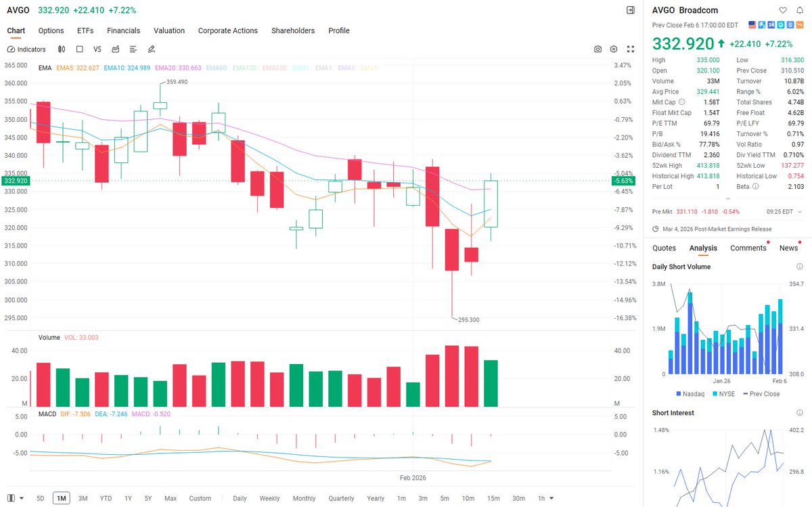This screenshot has width=812, height=507.
Task: Toggle the EMA60 line label
Action: click(217, 68)
